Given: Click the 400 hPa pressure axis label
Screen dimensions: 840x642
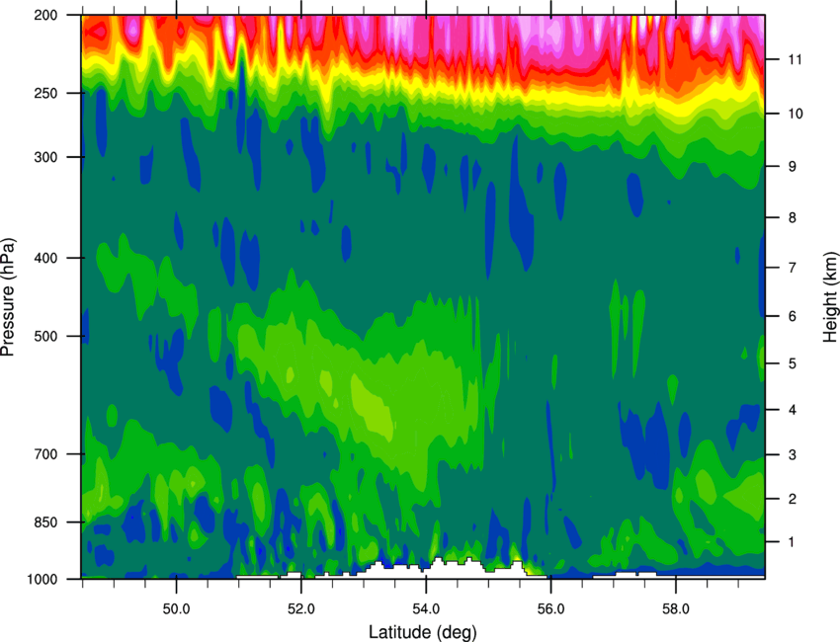Looking at the screenshot, I should click(45, 258).
